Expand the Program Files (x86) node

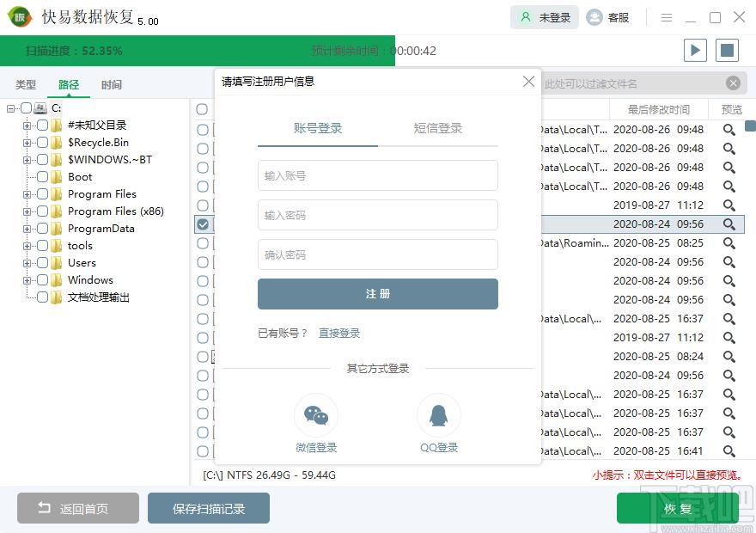pyautogui.click(x=27, y=211)
